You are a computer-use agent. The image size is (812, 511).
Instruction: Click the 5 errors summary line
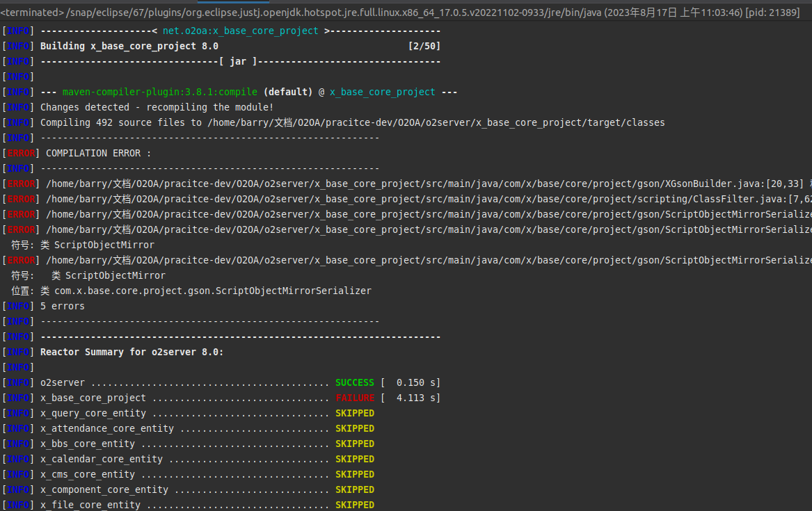click(62, 306)
